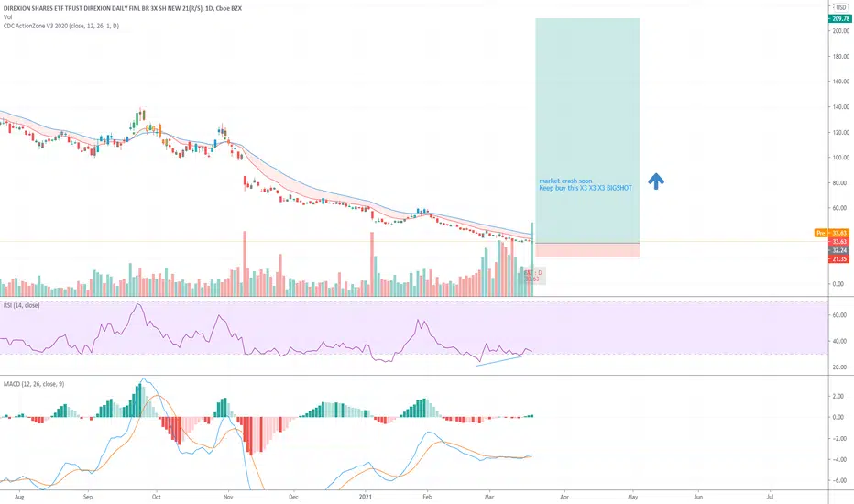Screen dimensions: 854x504
Task: Click the 60.00 price axis label
Action: tap(840, 208)
